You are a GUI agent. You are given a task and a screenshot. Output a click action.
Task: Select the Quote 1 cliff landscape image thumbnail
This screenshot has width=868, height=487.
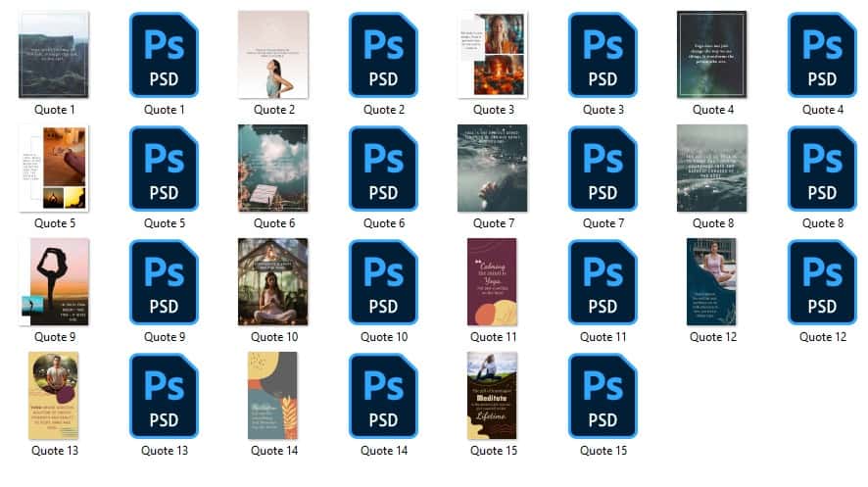54,55
